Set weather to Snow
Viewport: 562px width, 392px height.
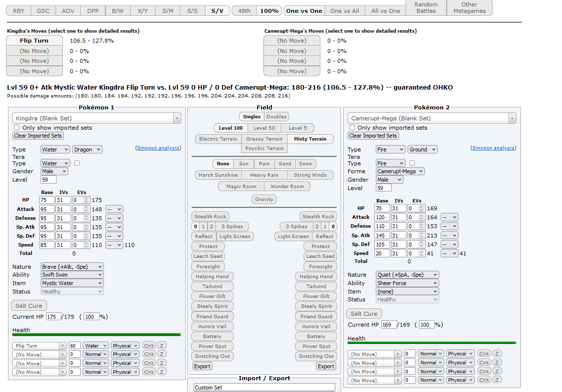306,164
